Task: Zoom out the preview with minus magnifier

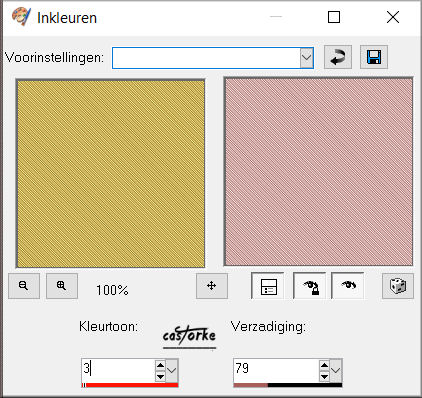Action: click(x=24, y=286)
